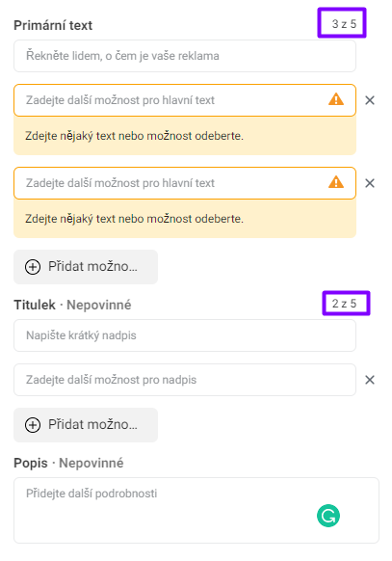This screenshot has height=561, width=392.
Task: Click the "2 z 5" headline counter
Action: tap(344, 304)
